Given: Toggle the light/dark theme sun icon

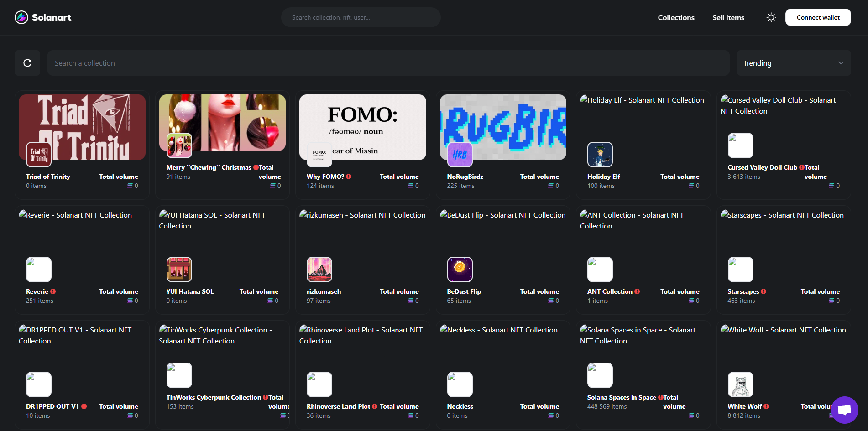Looking at the screenshot, I should (x=771, y=17).
